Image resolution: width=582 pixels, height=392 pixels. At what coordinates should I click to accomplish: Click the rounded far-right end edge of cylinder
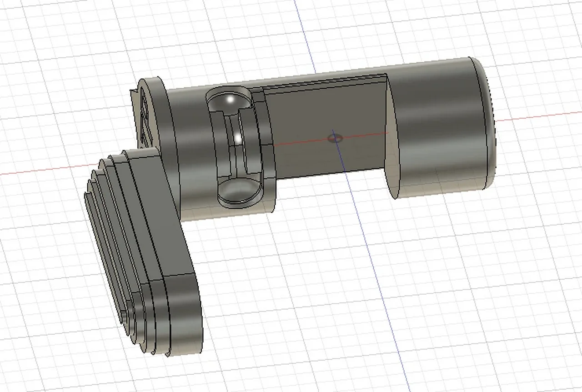[489, 123]
